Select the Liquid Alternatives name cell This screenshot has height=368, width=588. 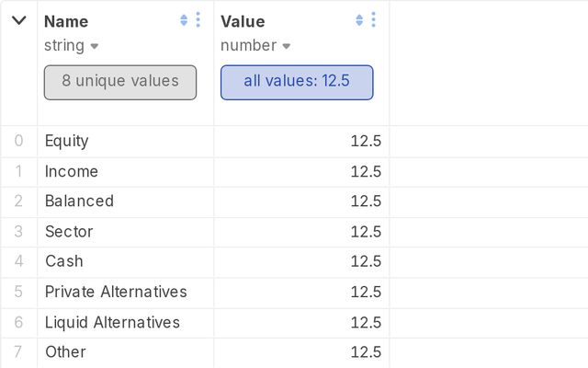(x=112, y=322)
